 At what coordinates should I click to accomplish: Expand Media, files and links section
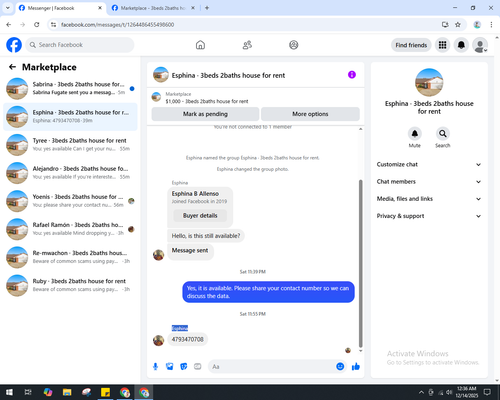429,199
